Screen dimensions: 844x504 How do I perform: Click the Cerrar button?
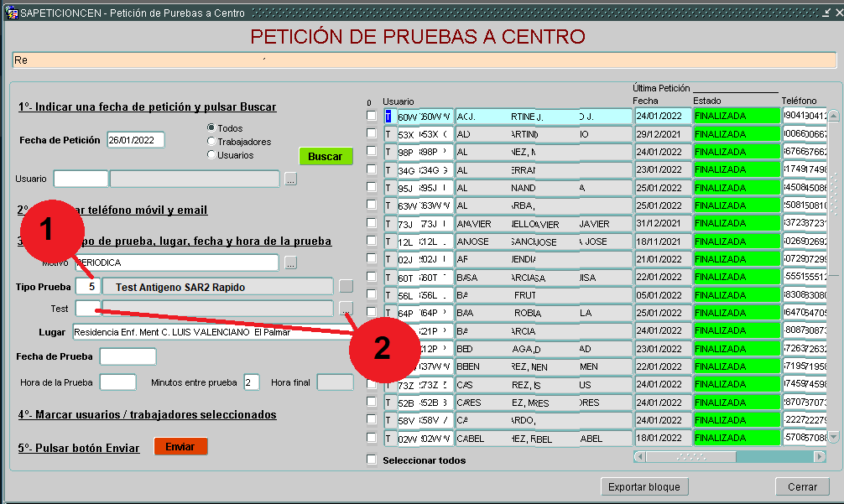[x=802, y=487]
